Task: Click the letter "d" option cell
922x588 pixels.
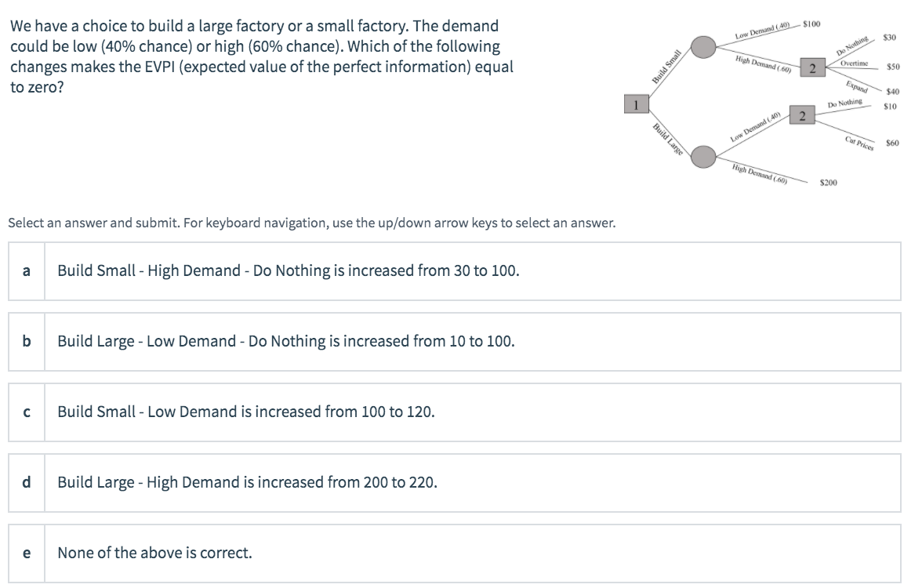Action: click(x=27, y=482)
